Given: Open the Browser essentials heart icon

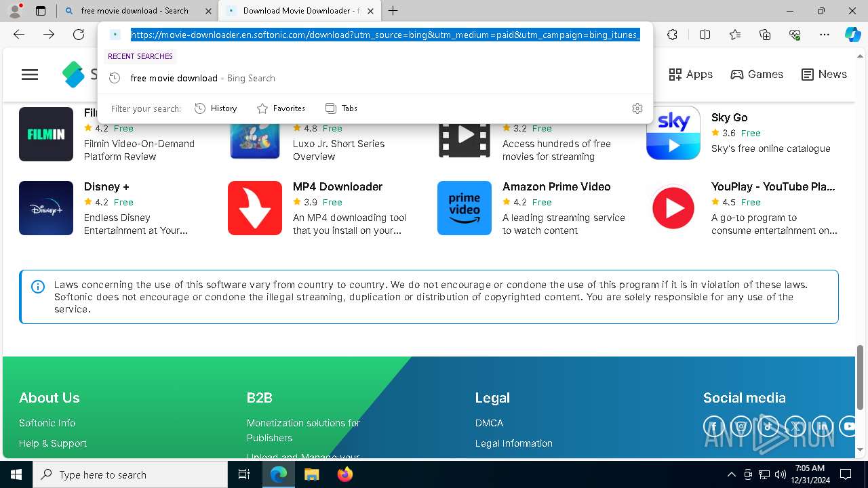Looking at the screenshot, I should click(795, 35).
